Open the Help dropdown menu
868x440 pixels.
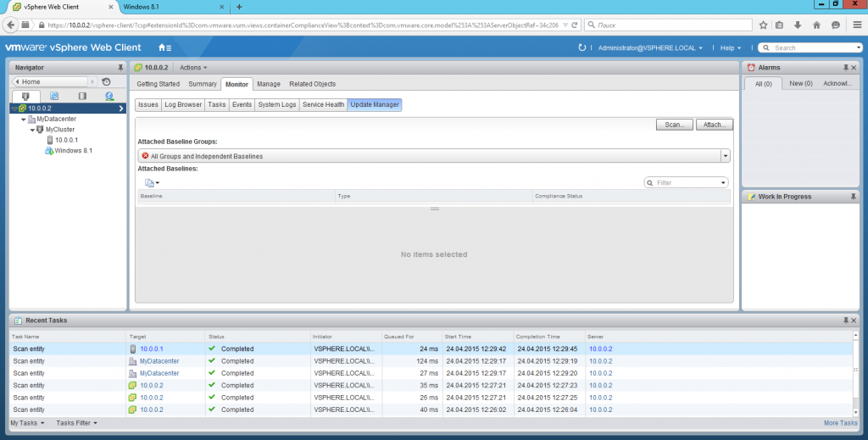[730, 48]
